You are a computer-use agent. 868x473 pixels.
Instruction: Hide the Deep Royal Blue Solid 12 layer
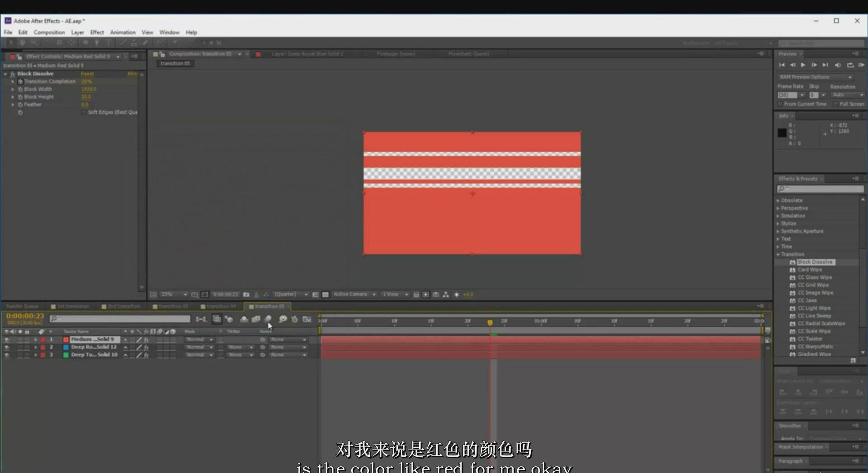pyautogui.click(x=6, y=347)
